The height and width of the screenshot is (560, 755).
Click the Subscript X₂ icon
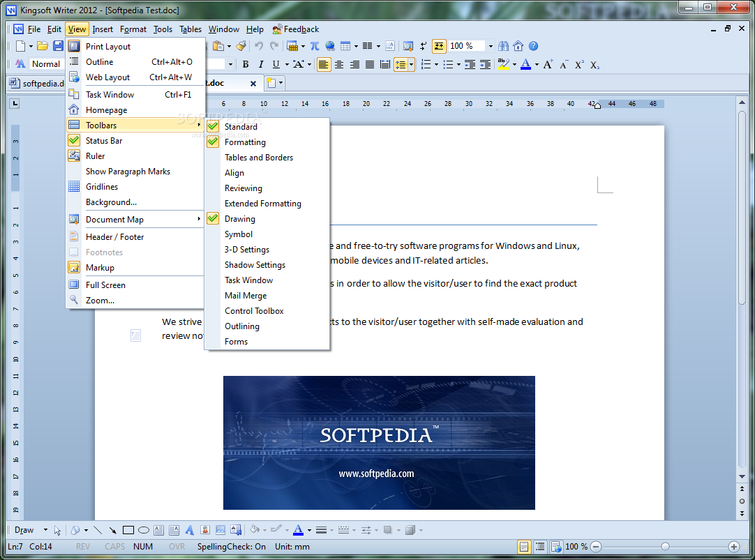coord(595,65)
